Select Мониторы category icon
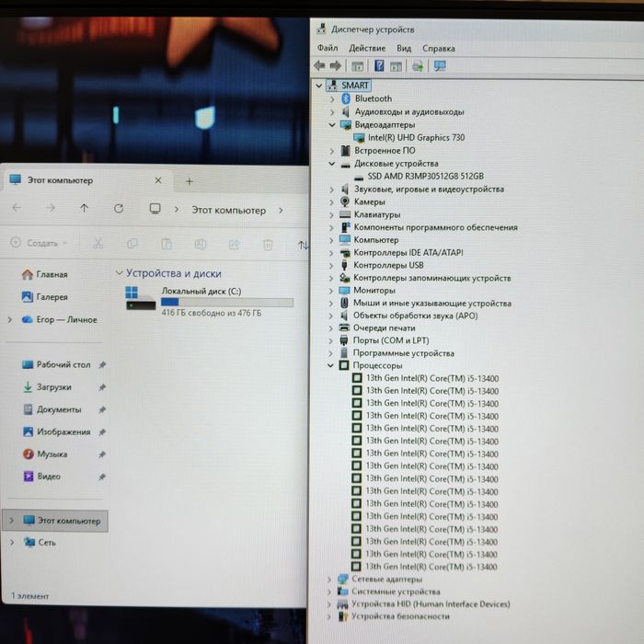Screen dimensions: 644x644 click(344, 291)
